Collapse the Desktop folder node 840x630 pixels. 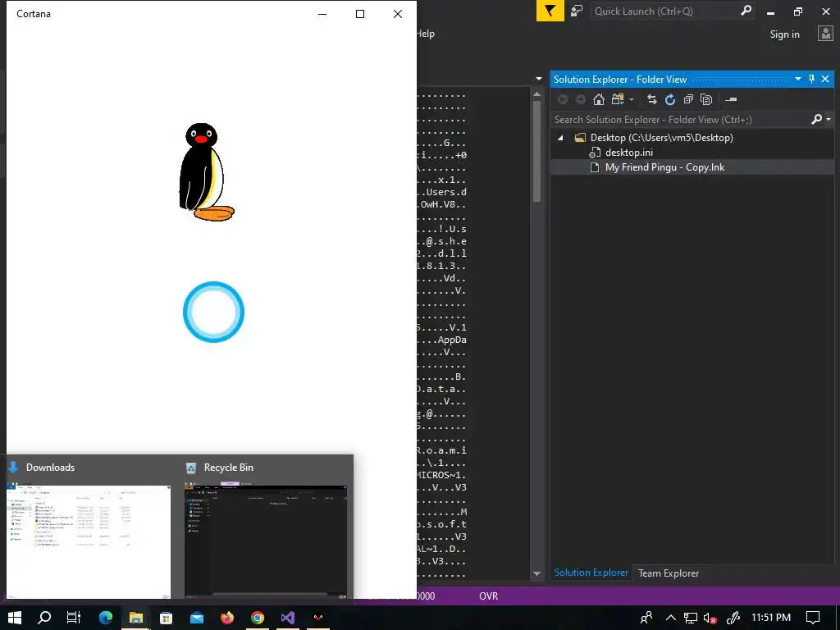pos(560,138)
